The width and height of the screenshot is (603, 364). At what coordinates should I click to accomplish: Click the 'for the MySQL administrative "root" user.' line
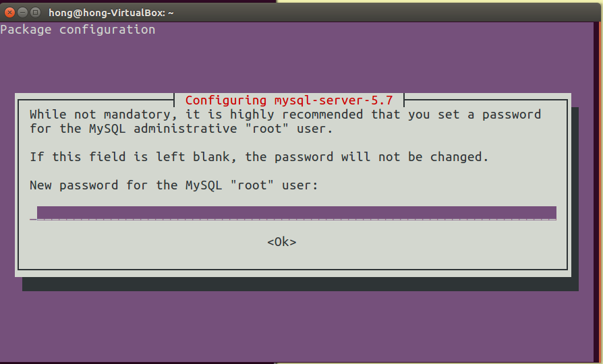click(181, 129)
